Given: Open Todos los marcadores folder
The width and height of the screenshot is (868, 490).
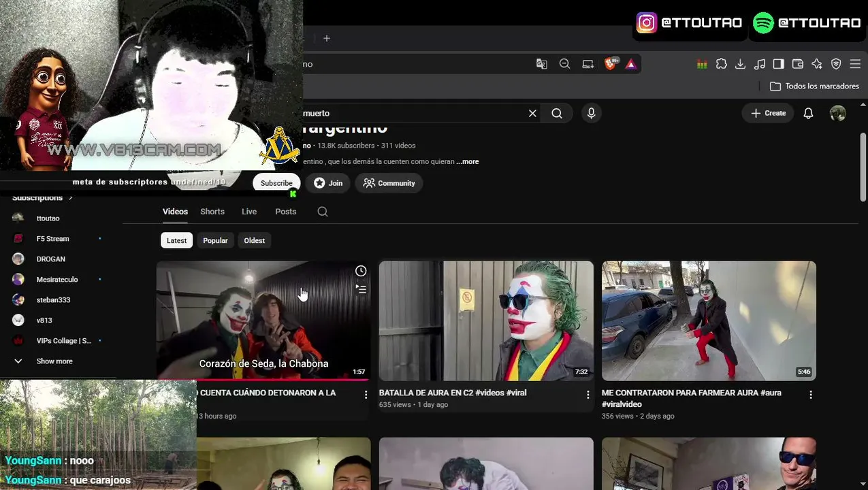Looking at the screenshot, I should pyautogui.click(x=814, y=86).
